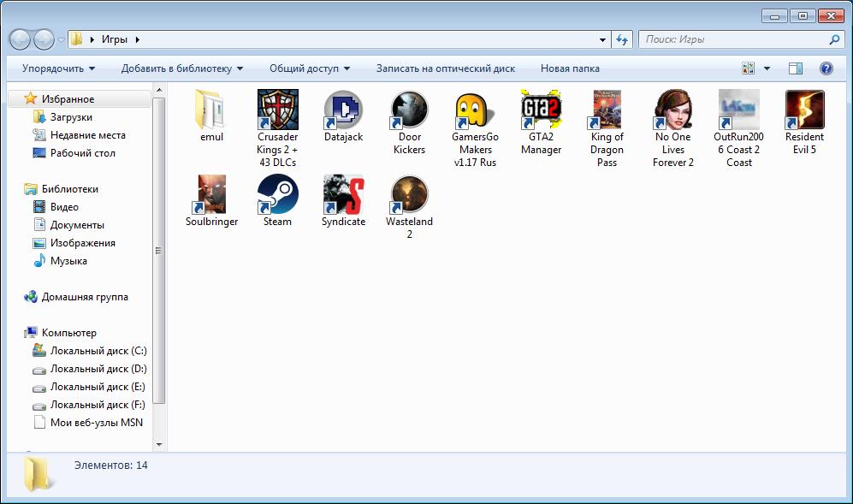Select the GTA2 Manager shortcut icon
The image size is (853, 504).
click(541, 110)
